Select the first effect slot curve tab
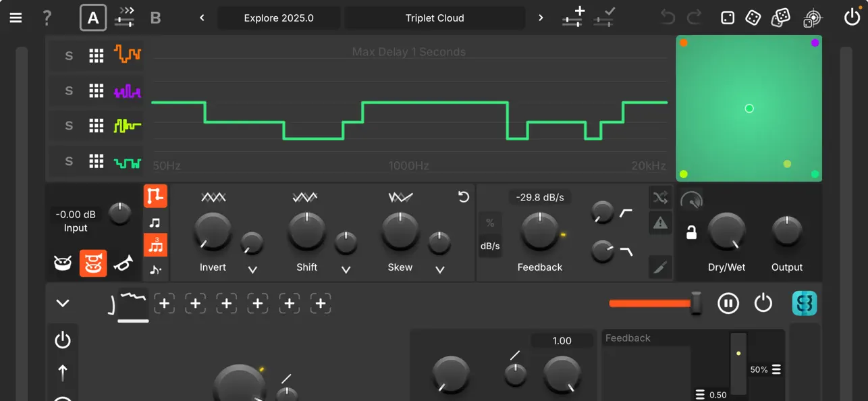Viewport: 868px width, 401px height. 133,304
